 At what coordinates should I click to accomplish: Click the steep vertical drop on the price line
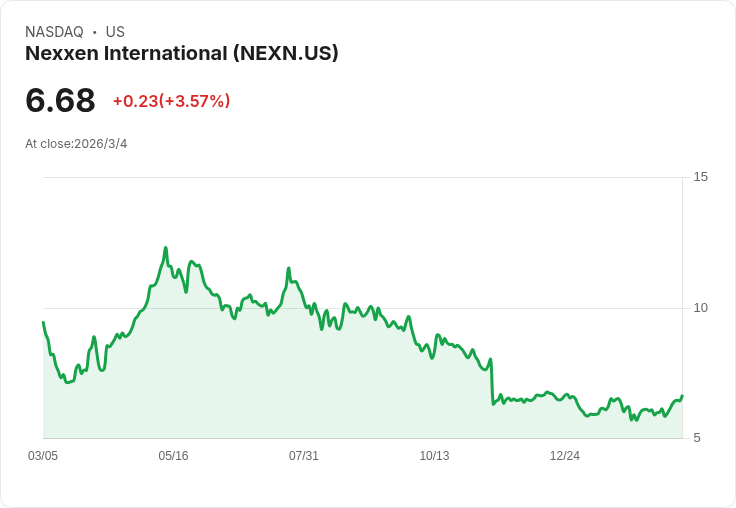pyautogui.click(x=492, y=381)
